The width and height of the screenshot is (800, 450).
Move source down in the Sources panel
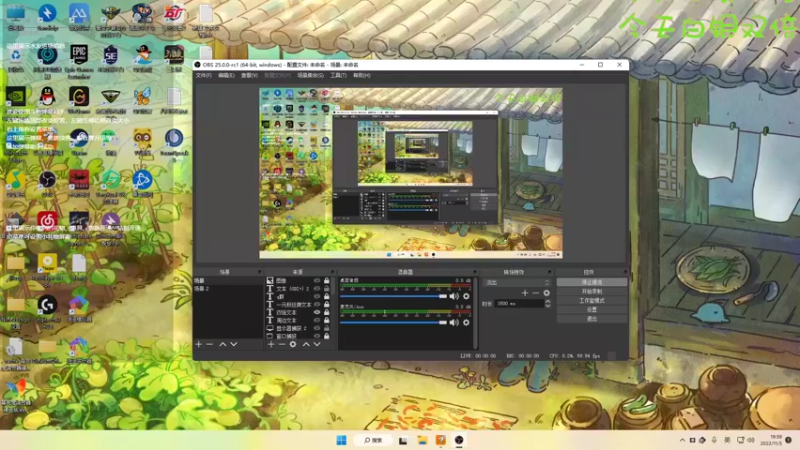[x=317, y=344]
